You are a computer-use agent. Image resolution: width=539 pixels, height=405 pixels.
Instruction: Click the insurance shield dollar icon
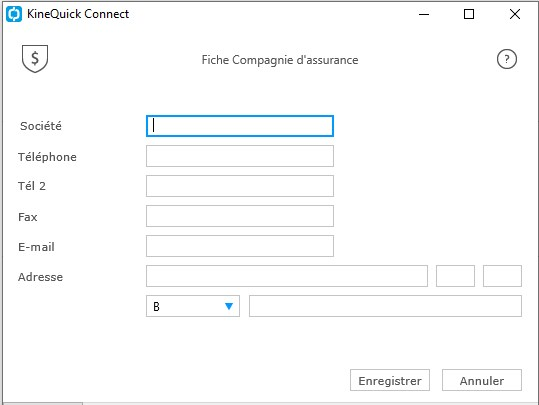(35, 58)
